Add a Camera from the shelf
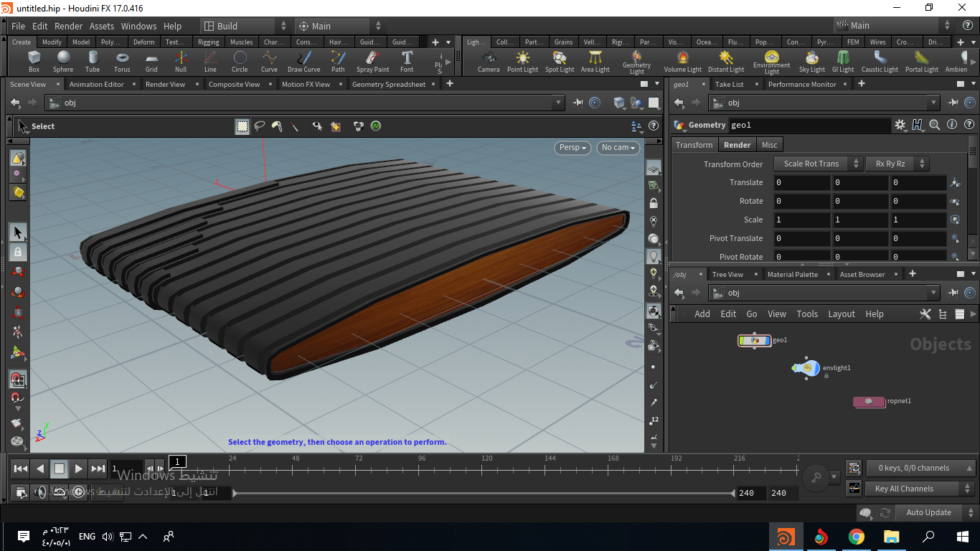Image resolution: width=980 pixels, height=551 pixels. pyautogui.click(x=489, y=61)
